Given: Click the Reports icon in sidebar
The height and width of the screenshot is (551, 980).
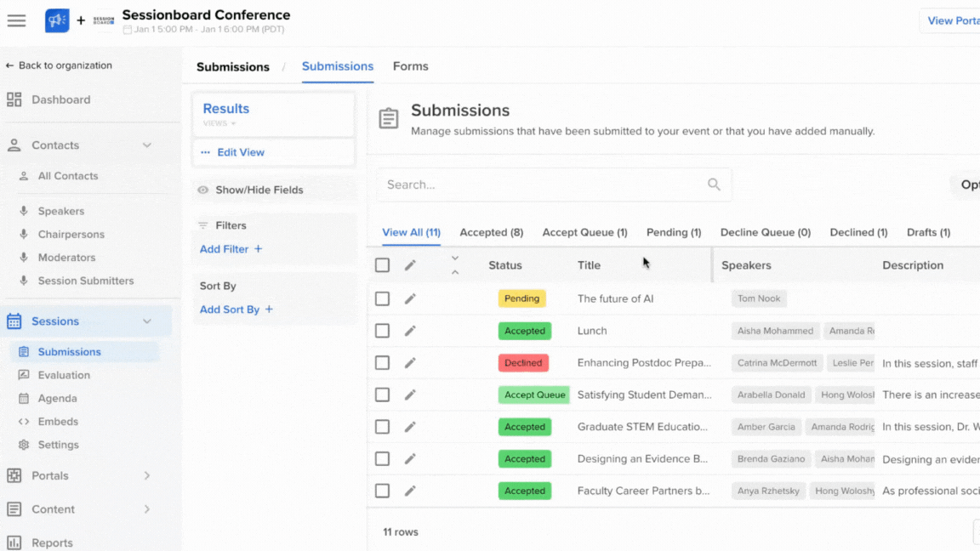Looking at the screenshot, I should coord(14,542).
